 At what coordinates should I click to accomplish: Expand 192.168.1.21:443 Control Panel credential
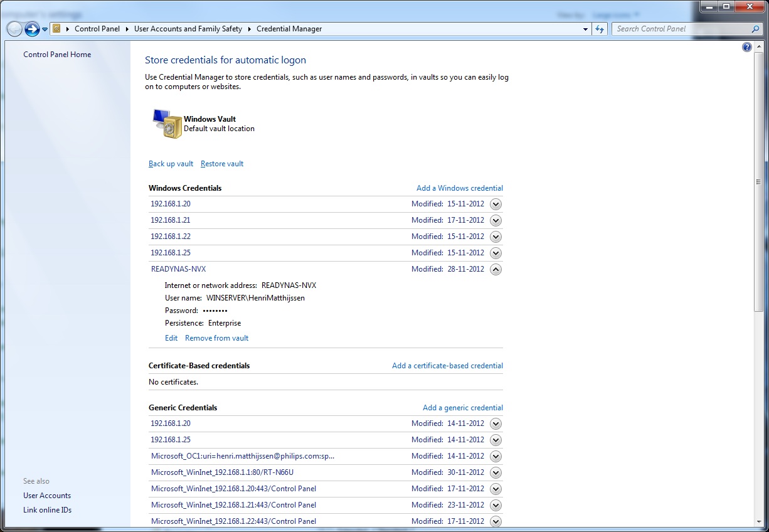[496, 505]
